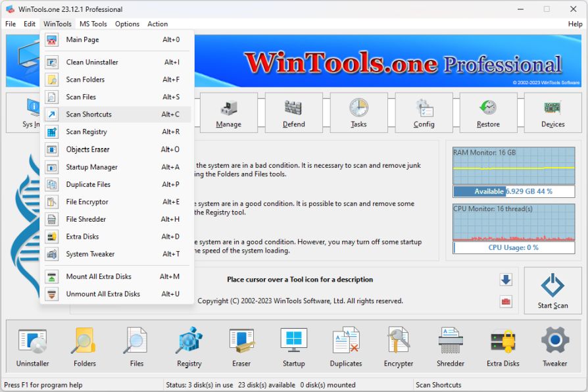
Task: Select Scan Shortcuts menu entry
Action: 117,114
